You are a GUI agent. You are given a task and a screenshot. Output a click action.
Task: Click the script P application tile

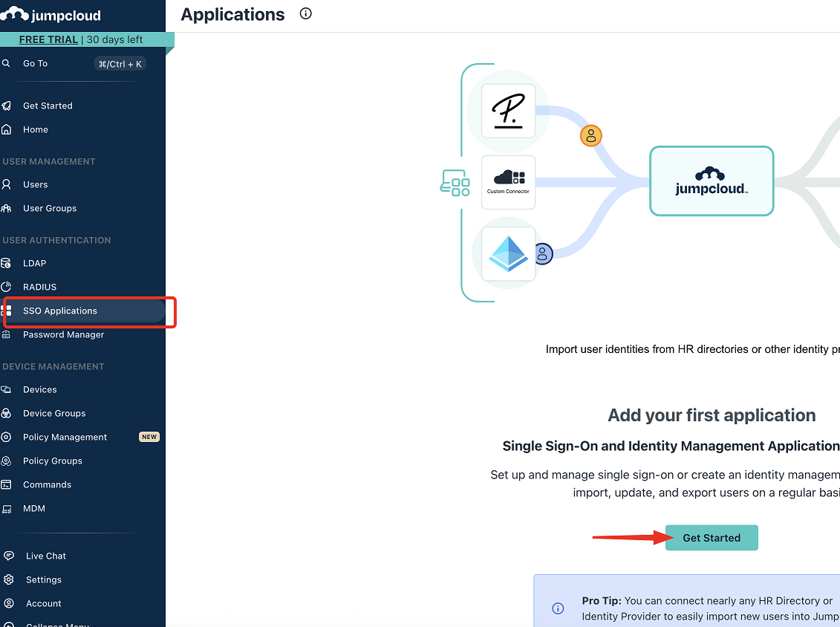[x=509, y=111]
